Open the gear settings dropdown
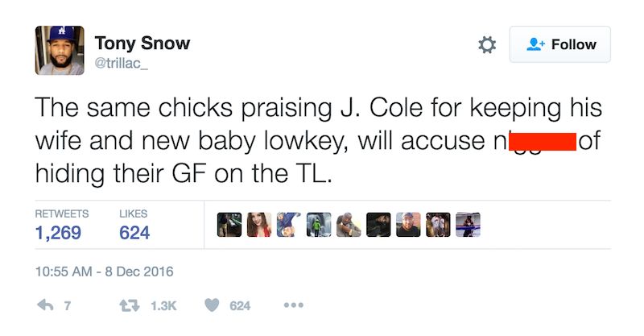This screenshot has height=336, width=644. tap(487, 45)
